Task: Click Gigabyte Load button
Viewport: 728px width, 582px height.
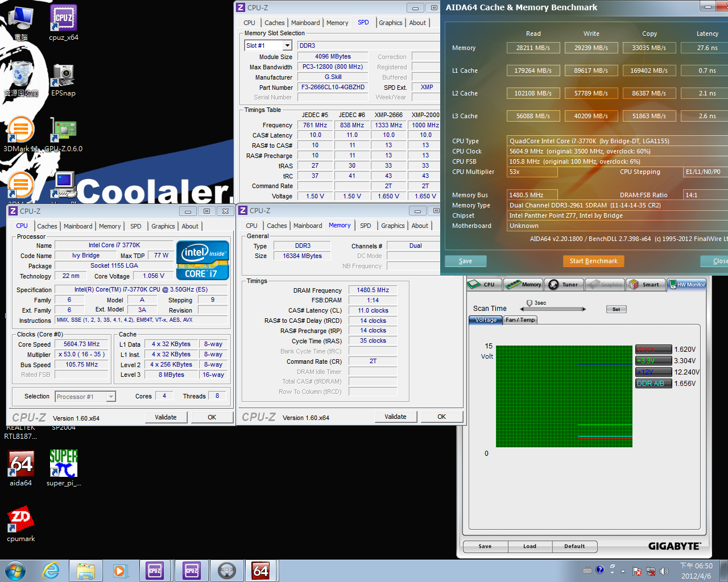Action: point(530,546)
